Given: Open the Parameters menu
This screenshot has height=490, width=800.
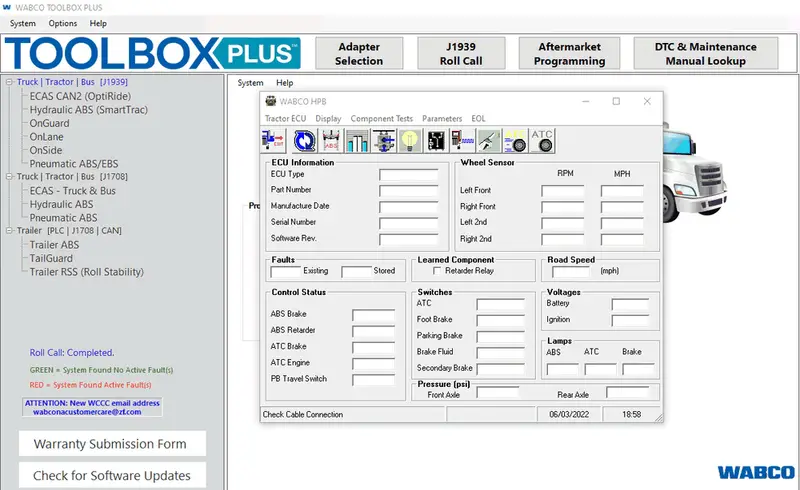Looking at the screenshot, I should 442,118.
